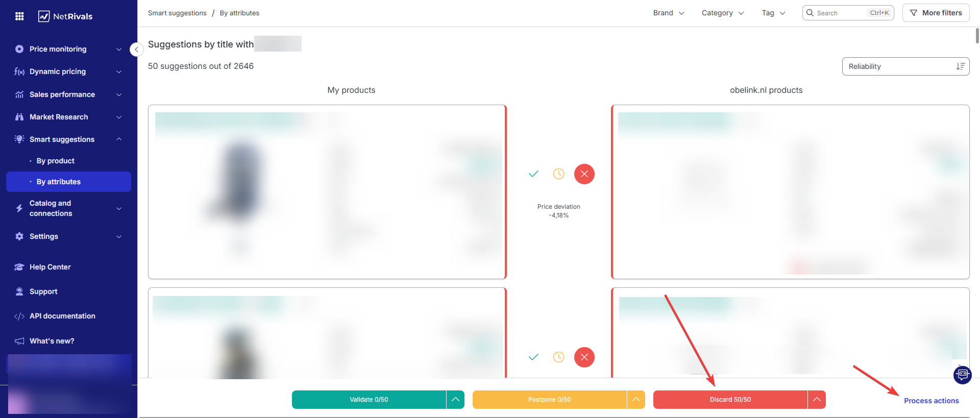The width and height of the screenshot is (980, 418).
Task: Expand the Discard button arrow options
Action: 817,400
